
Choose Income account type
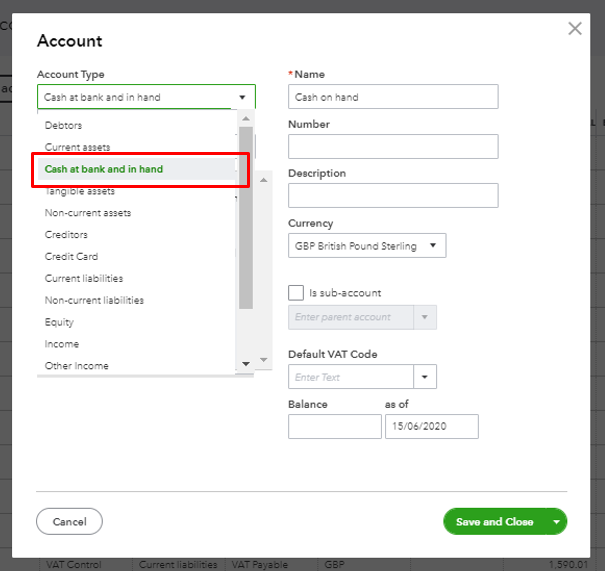tap(62, 344)
